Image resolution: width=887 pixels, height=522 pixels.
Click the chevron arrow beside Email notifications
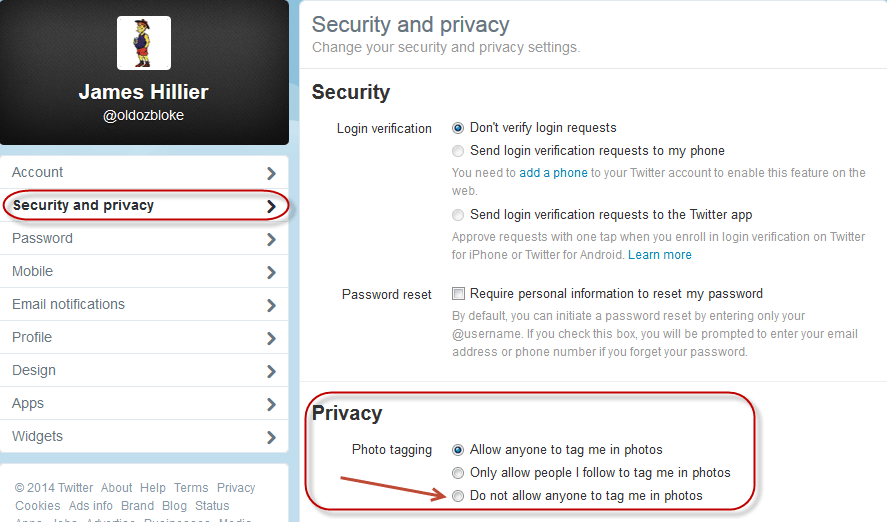(272, 305)
